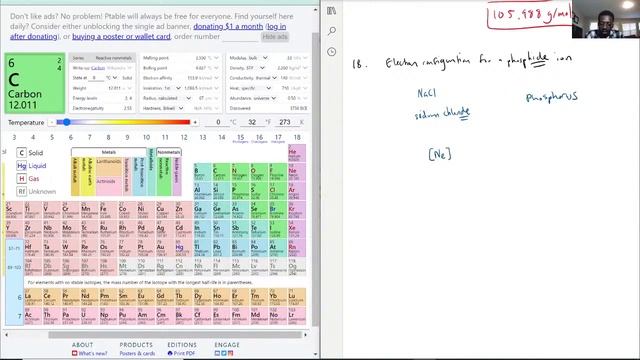Select the Unknown Rf legend box

pyautogui.click(x=21, y=191)
